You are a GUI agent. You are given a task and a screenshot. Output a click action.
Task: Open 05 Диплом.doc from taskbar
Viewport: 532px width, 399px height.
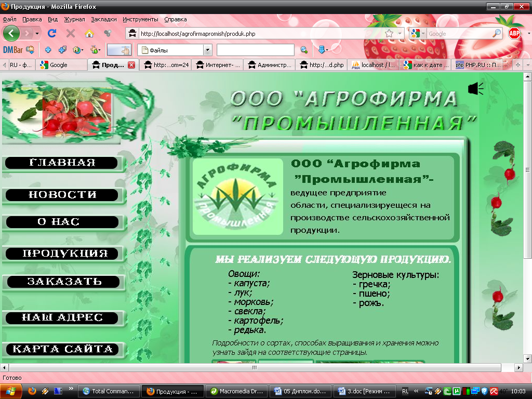(301, 391)
